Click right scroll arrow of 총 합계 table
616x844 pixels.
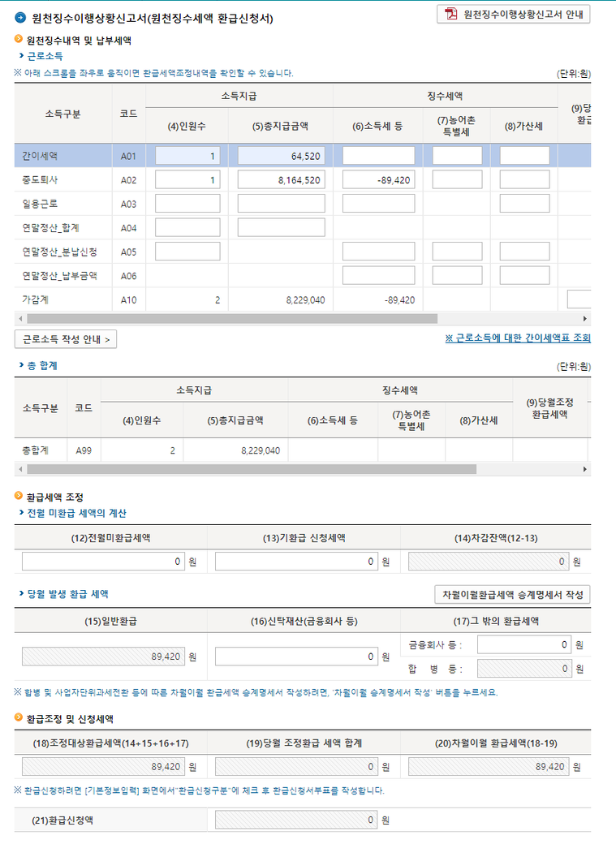pyautogui.click(x=585, y=469)
